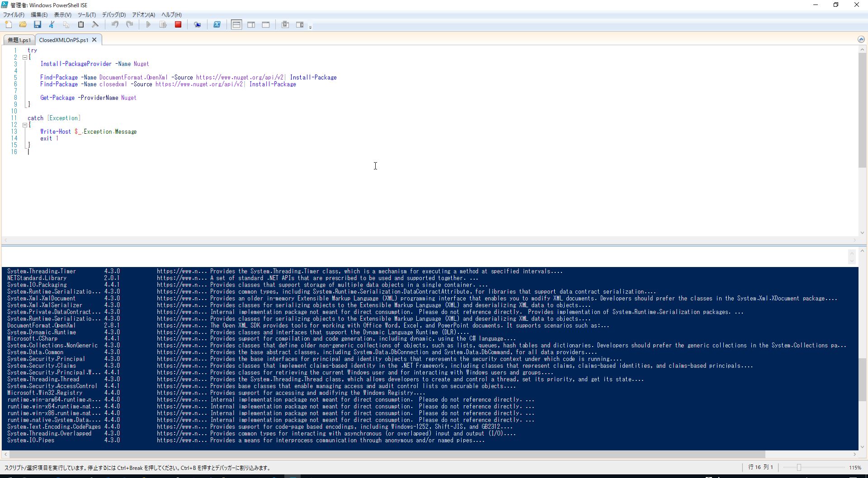Open the toolbar overflow dropdown arrow
This screenshot has width=868, height=478.
[x=311, y=26]
